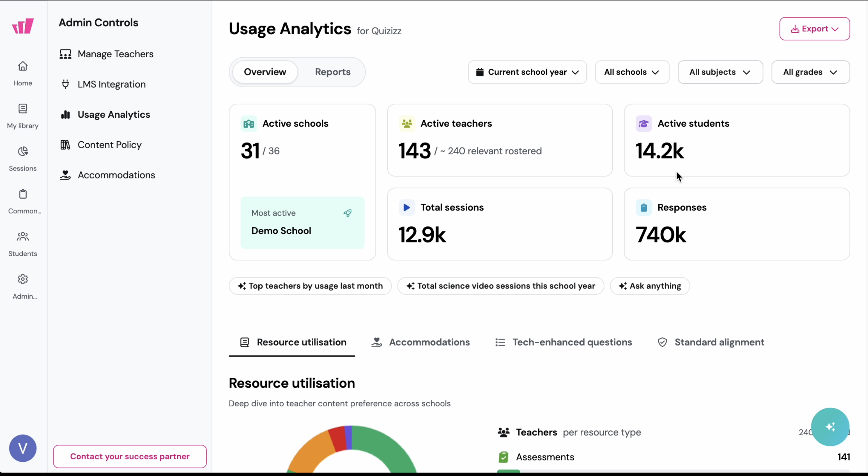
Task: Click the Quizizz logo at the top left
Action: [x=23, y=26]
